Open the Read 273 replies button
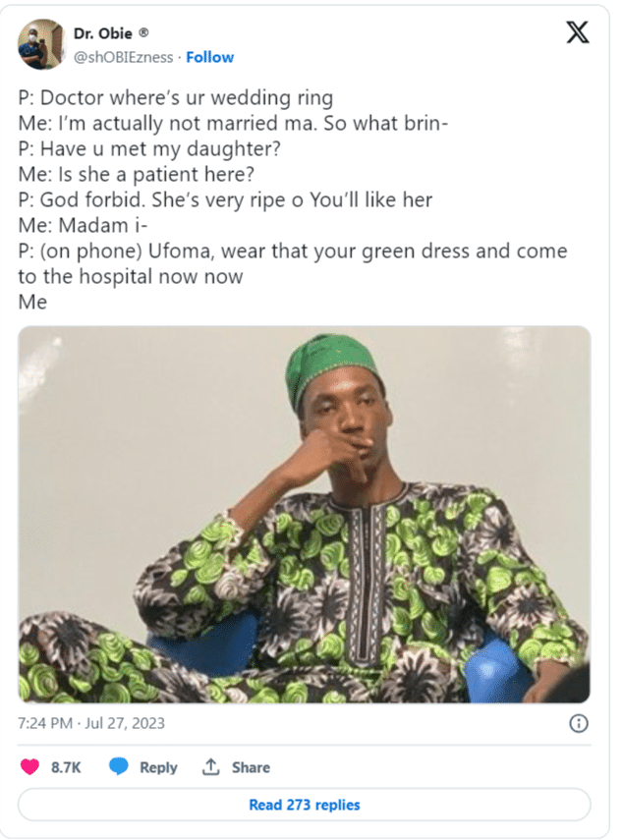This screenshot has width=623, height=840. [x=305, y=805]
